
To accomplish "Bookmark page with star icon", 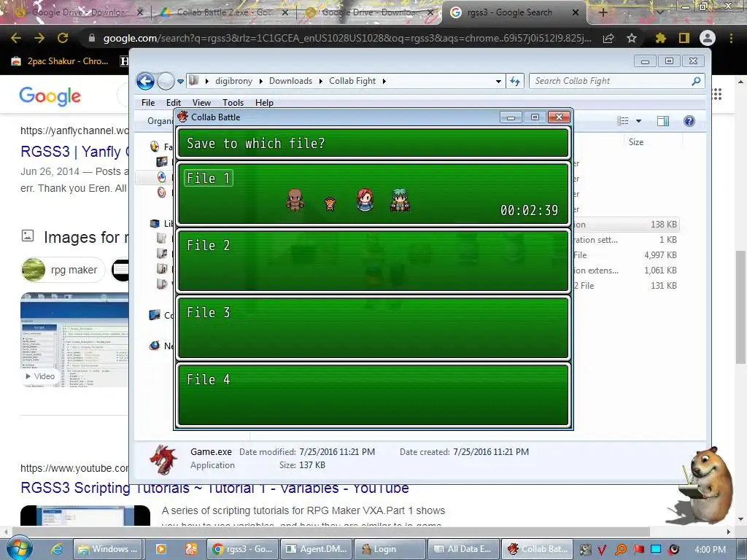I will 632,38.
